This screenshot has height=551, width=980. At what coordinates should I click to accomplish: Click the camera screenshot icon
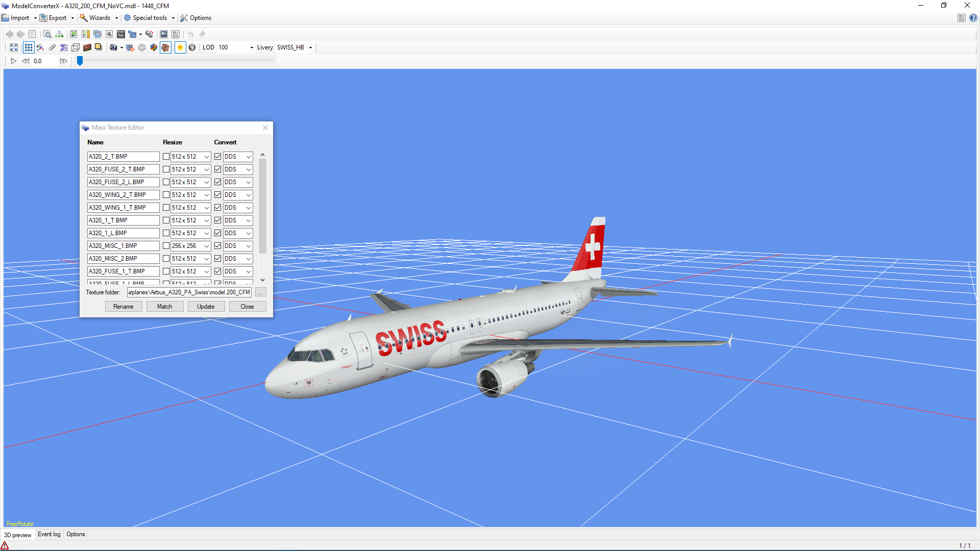(114, 47)
